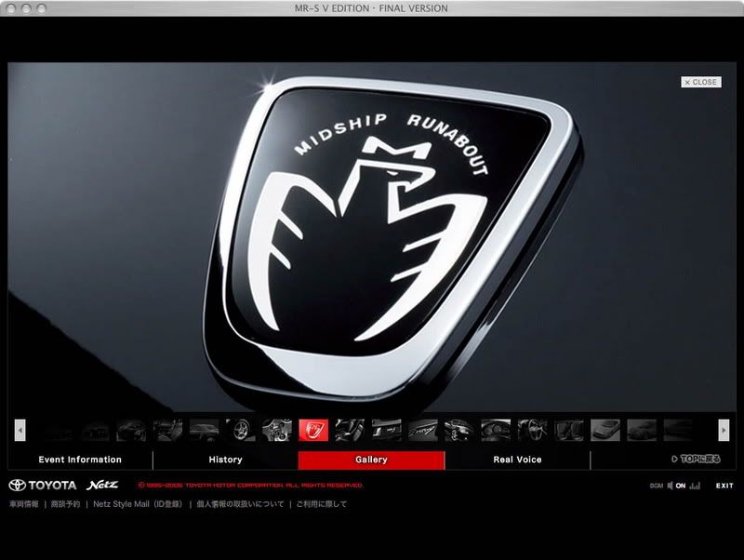744x560 pixels.
Task: Show later gallery thumbnails with right arrow
Action: pyautogui.click(x=724, y=431)
